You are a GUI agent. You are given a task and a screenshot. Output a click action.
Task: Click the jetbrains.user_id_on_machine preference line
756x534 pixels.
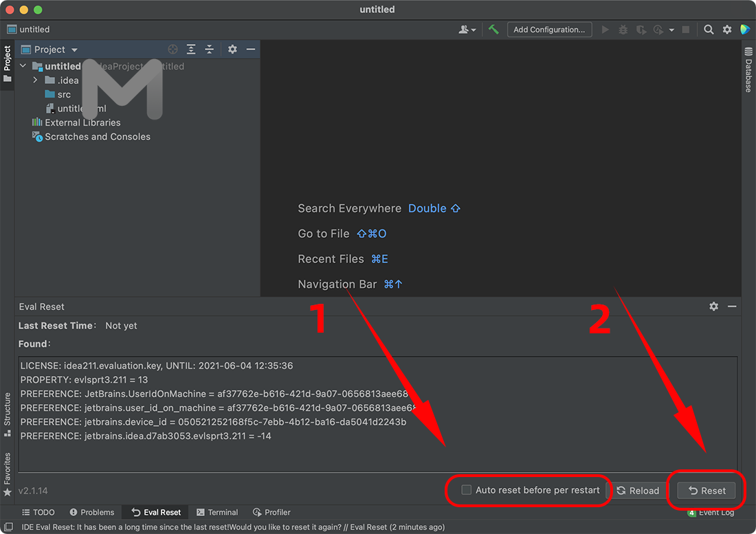[x=218, y=408]
